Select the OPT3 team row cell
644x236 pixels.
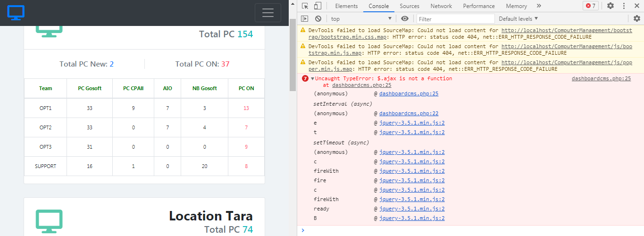click(46, 147)
